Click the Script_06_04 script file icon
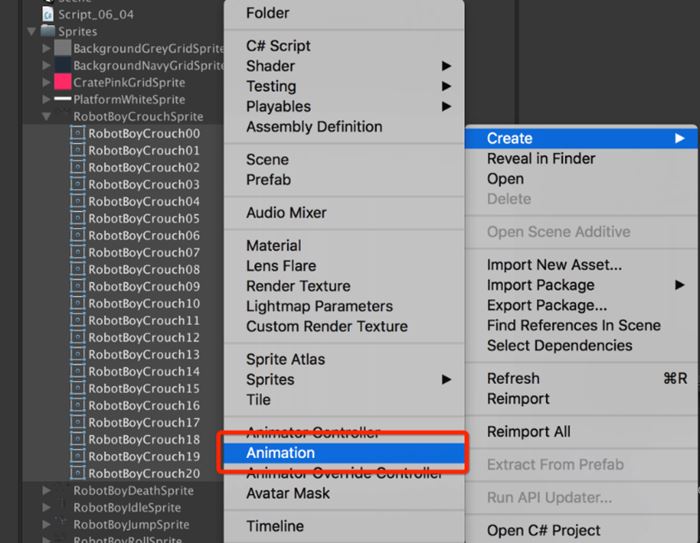 (48, 14)
